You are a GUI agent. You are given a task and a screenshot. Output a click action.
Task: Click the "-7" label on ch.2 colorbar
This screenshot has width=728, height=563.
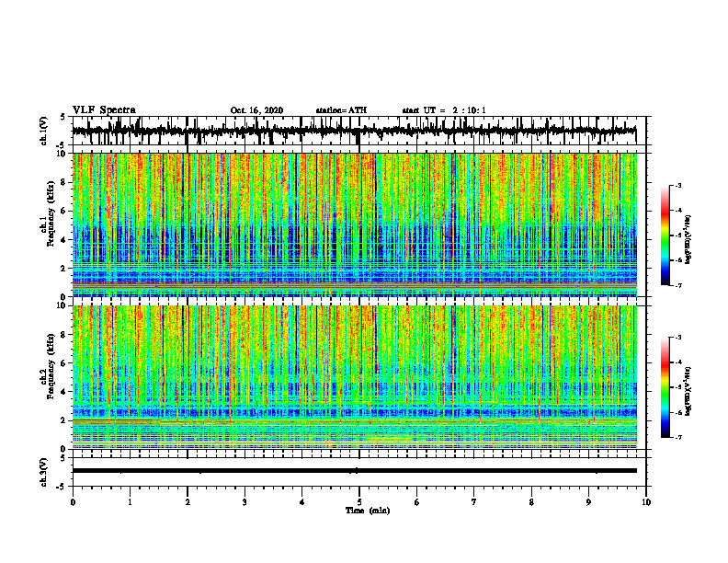pos(677,437)
